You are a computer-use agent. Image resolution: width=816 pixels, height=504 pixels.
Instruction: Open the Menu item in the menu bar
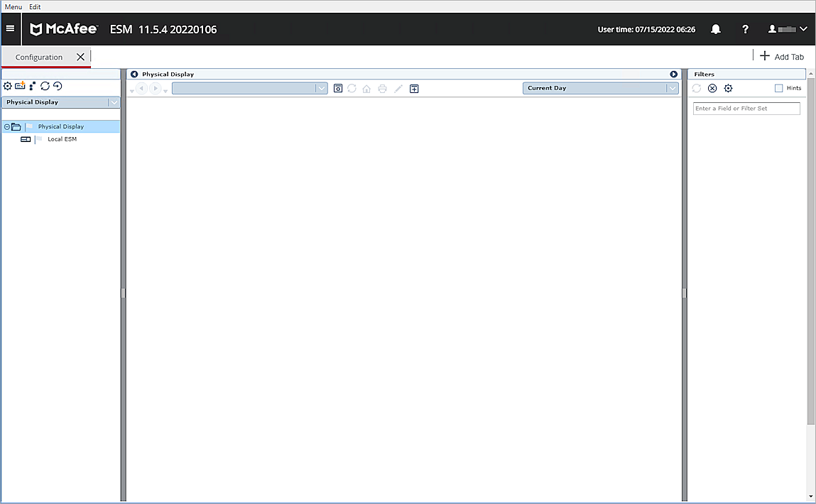pyautogui.click(x=13, y=6)
